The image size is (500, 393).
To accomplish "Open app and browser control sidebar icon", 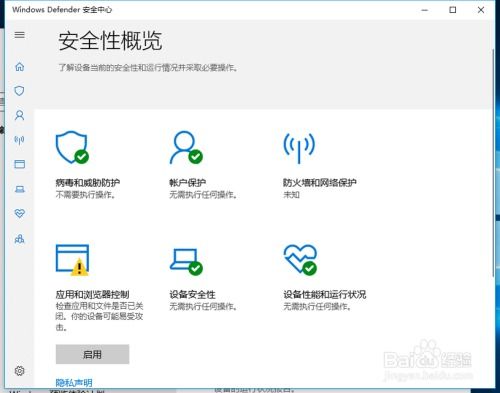I will [20, 164].
